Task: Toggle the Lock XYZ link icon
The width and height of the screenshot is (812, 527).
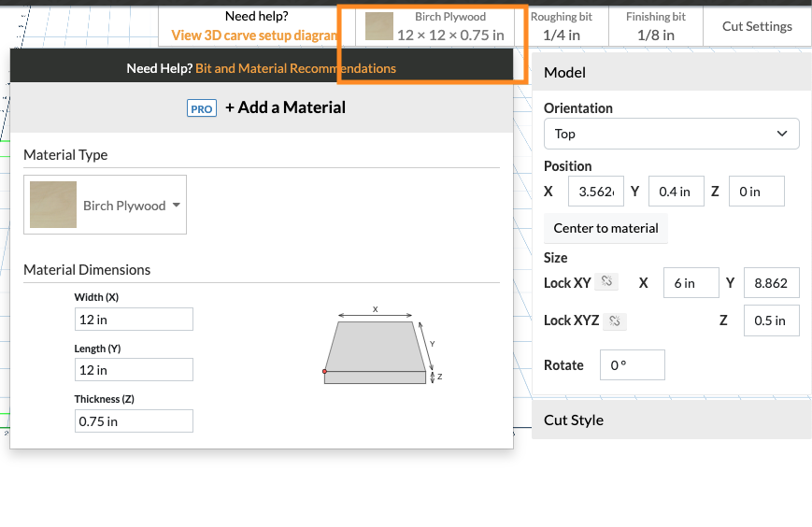Action: pyautogui.click(x=615, y=320)
